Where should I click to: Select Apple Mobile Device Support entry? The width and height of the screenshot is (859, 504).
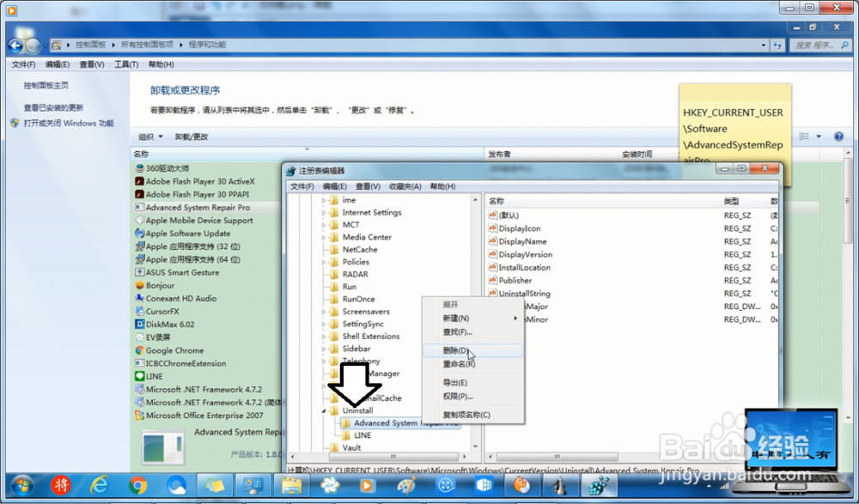pos(199,220)
